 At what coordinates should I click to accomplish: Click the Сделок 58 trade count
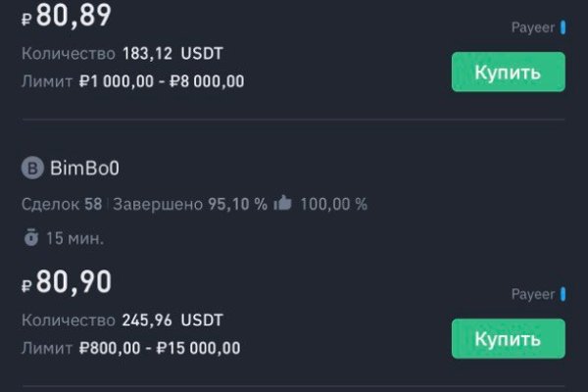tap(61, 204)
